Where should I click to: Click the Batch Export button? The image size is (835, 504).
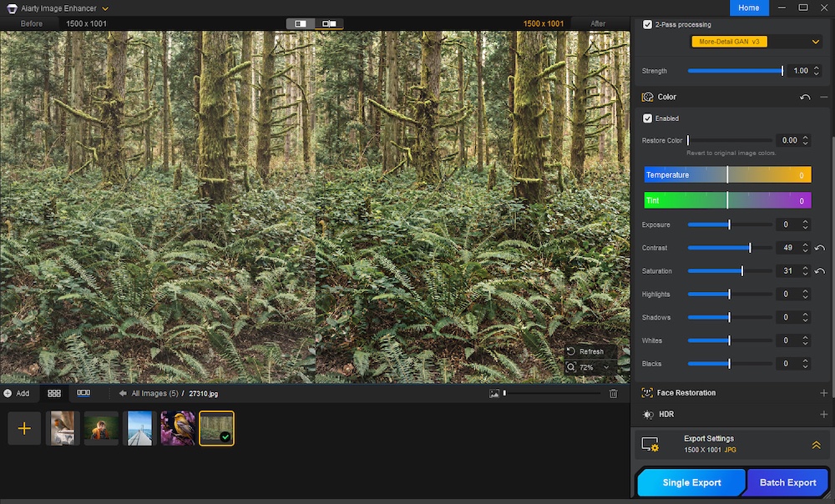pos(787,482)
